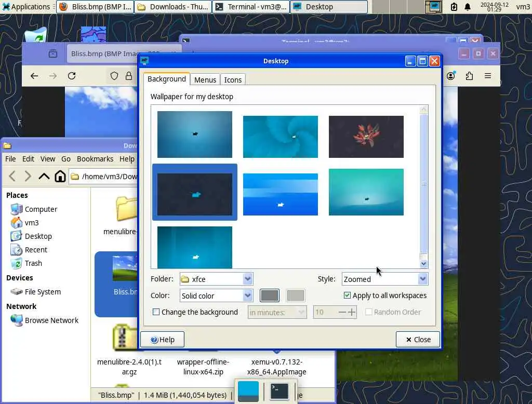Viewport: 532px width, 404px height.
Task: Click the wallpaper list scroll-up arrow
Action: (x=423, y=110)
